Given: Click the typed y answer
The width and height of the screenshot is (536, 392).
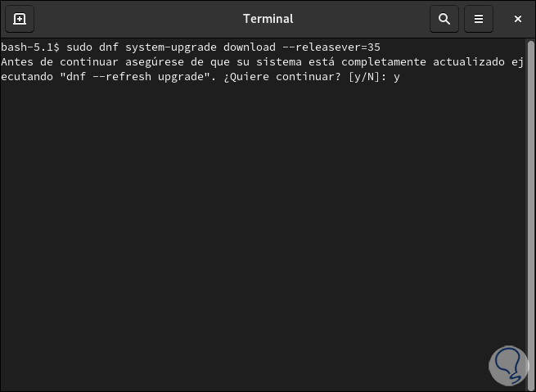Looking at the screenshot, I should click(397, 77).
